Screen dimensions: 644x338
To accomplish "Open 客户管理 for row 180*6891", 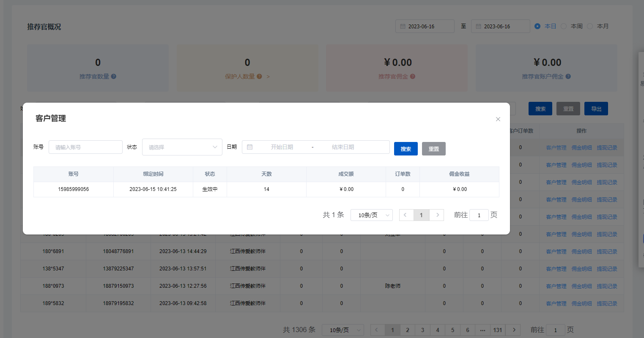I will (556, 251).
